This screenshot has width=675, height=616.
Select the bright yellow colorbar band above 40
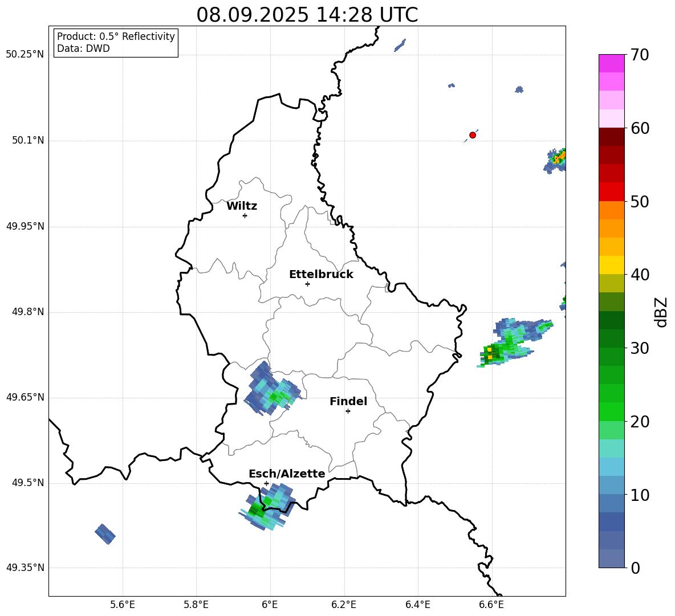[612, 265]
